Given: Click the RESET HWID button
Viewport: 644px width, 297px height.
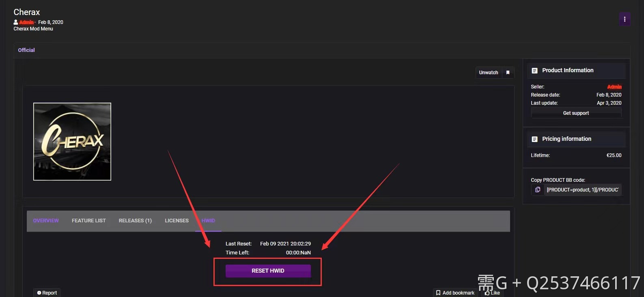Looking at the screenshot, I should [268, 271].
